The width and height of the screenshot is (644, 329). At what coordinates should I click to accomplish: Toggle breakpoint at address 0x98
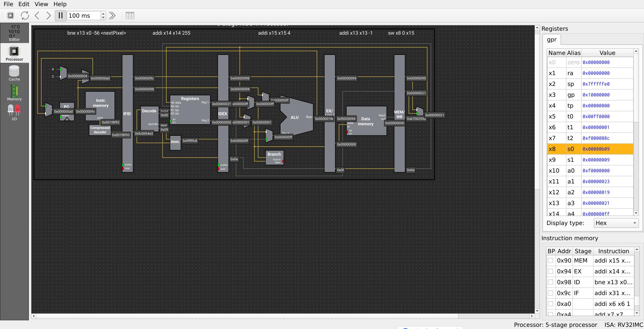pos(551,282)
